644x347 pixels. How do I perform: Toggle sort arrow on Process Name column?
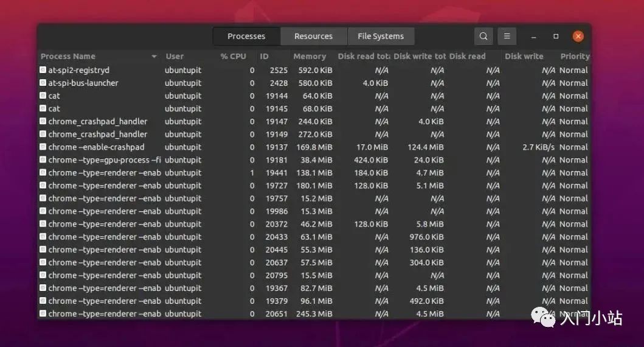[154, 57]
